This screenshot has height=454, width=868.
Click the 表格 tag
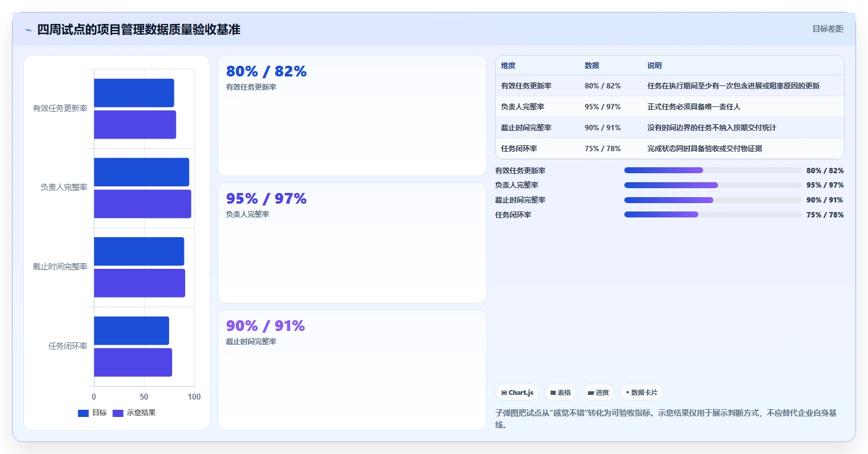(560, 392)
